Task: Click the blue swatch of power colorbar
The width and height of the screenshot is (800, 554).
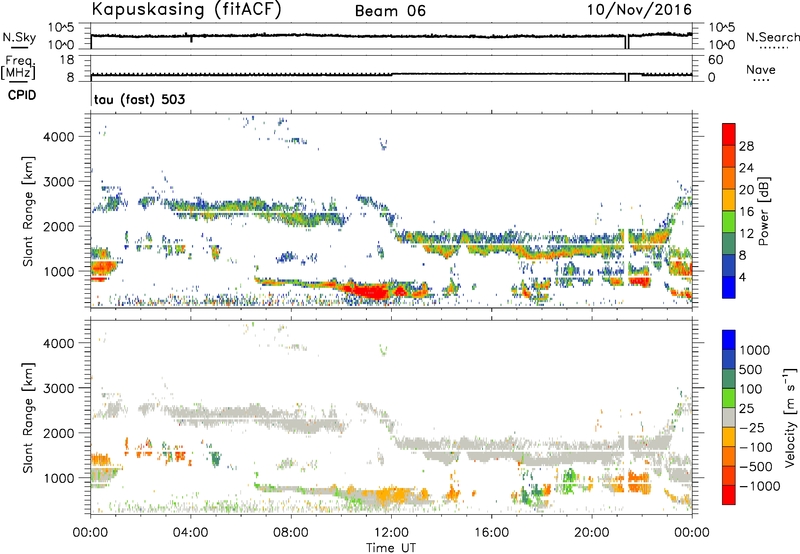Action: tap(729, 288)
